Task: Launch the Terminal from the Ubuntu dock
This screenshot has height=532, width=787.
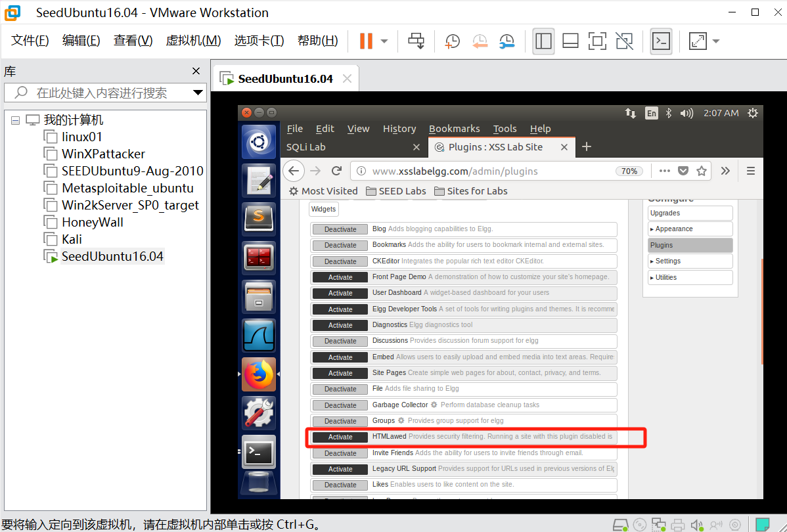Action: coord(259,452)
